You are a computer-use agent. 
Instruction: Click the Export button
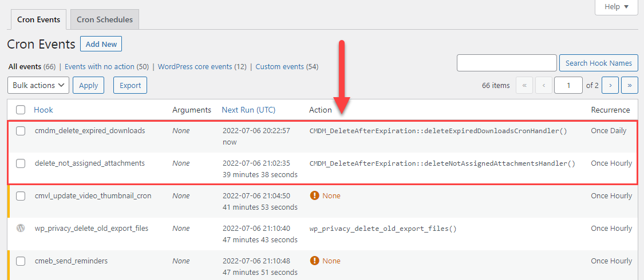point(130,85)
